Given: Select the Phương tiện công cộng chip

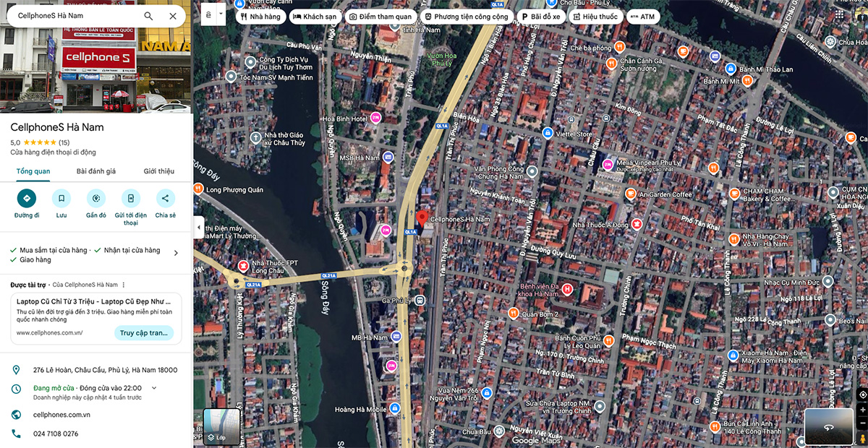Looking at the screenshot, I should [x=467, y=16].
